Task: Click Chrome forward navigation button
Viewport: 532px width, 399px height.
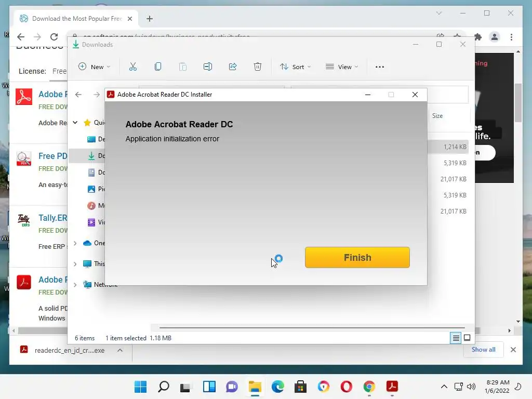Action: coord(37,37)
